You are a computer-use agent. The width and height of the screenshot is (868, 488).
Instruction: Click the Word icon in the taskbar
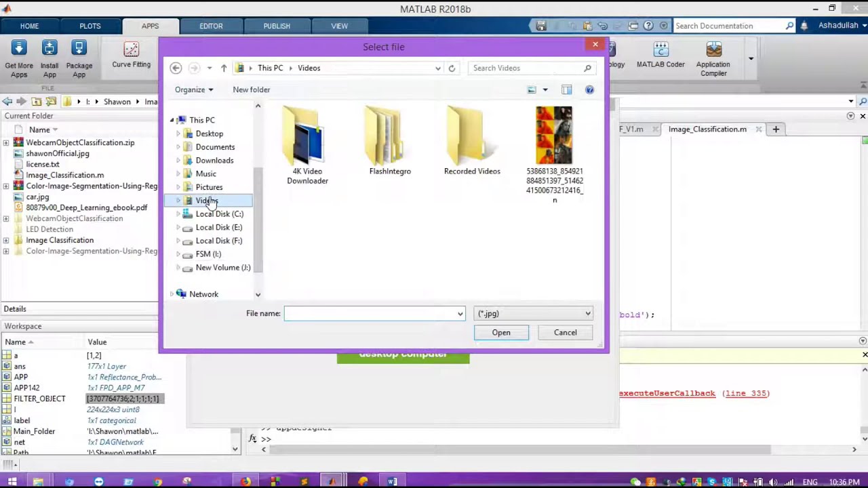pyautogui.click(x=393, y=481)
